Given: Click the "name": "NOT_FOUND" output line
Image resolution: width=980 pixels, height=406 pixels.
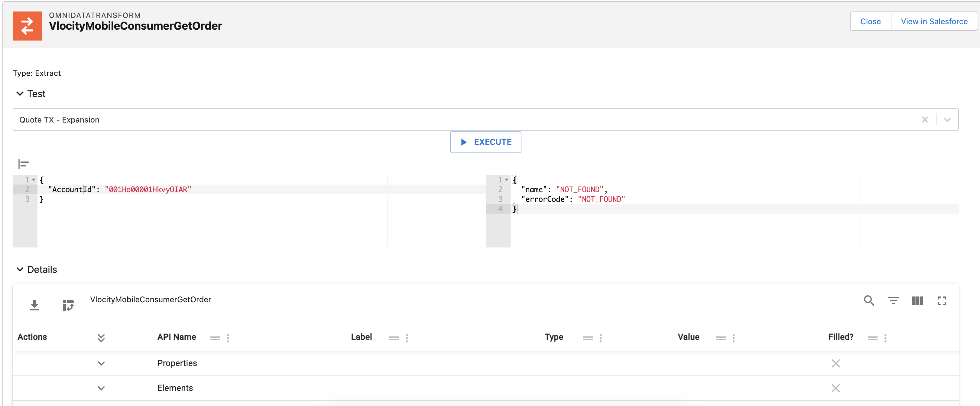Looking at the screenshot, I should click(x=564, y=189).
